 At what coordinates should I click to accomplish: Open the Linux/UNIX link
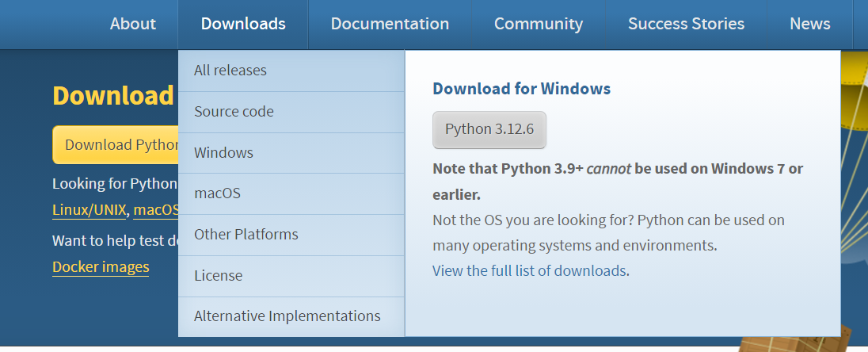point(89,210)
